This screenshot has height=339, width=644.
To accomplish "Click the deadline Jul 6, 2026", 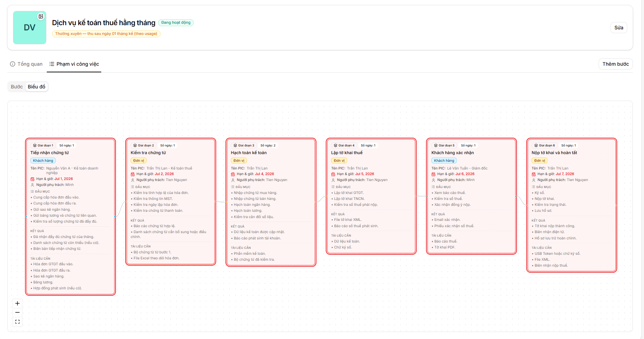I will (x=465, y=174).
